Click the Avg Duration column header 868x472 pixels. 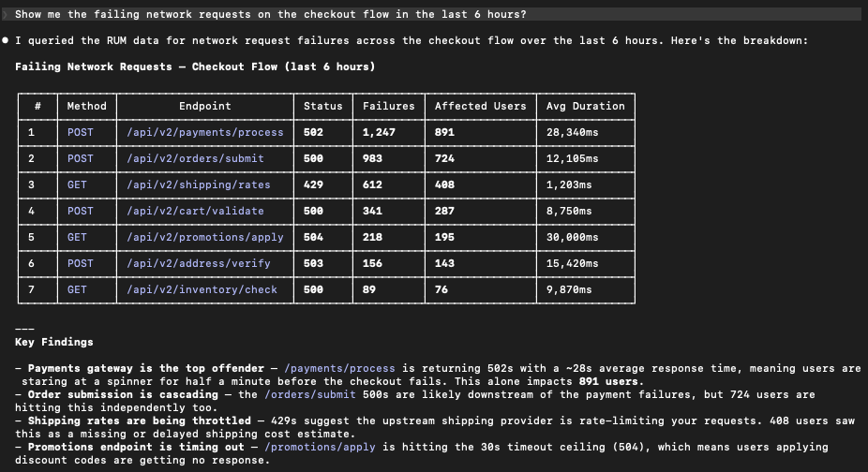585,106
